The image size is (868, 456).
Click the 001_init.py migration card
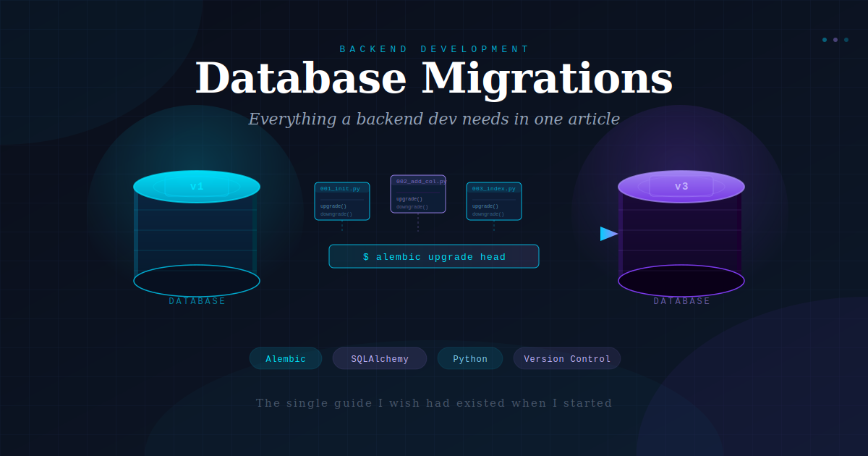342,201
